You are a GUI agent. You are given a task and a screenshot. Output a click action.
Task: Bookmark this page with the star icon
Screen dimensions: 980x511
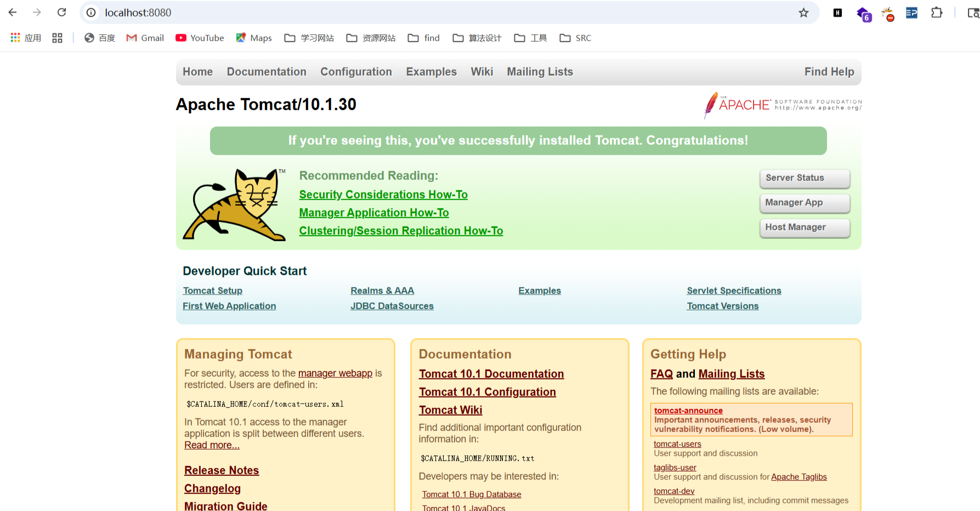pyautogui.click(x=803, y=12)
